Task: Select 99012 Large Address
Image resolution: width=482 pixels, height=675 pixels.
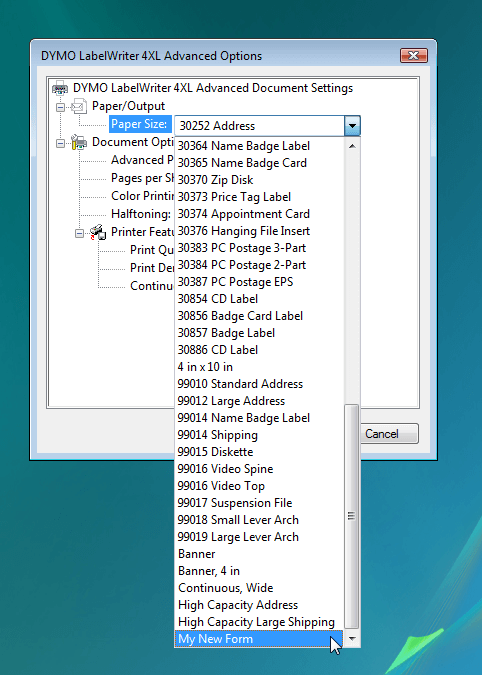Action: 259,401
